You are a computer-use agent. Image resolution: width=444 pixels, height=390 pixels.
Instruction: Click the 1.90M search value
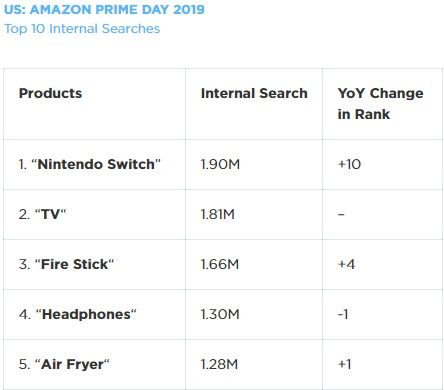[220, 164]
